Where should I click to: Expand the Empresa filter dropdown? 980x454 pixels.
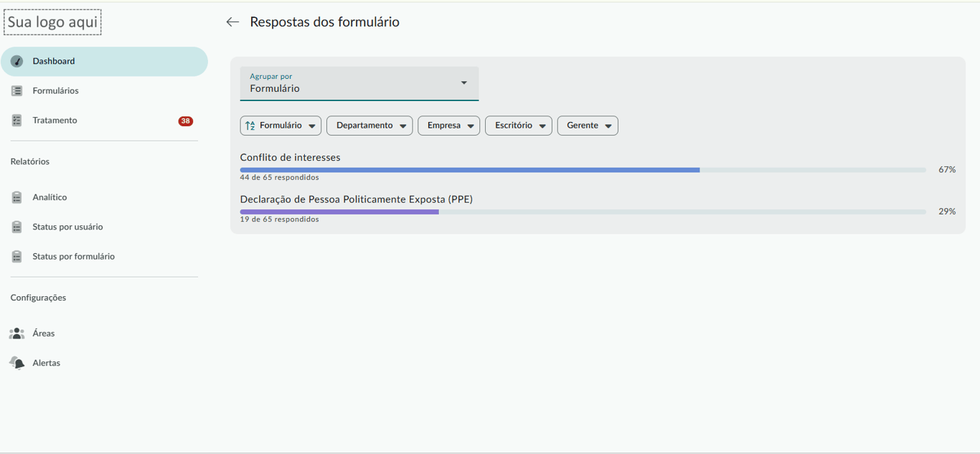(x=448, y=126)
